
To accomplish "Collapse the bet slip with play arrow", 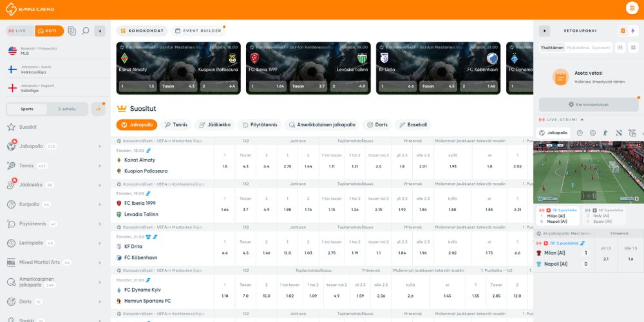I will click(x=545, y=31).
